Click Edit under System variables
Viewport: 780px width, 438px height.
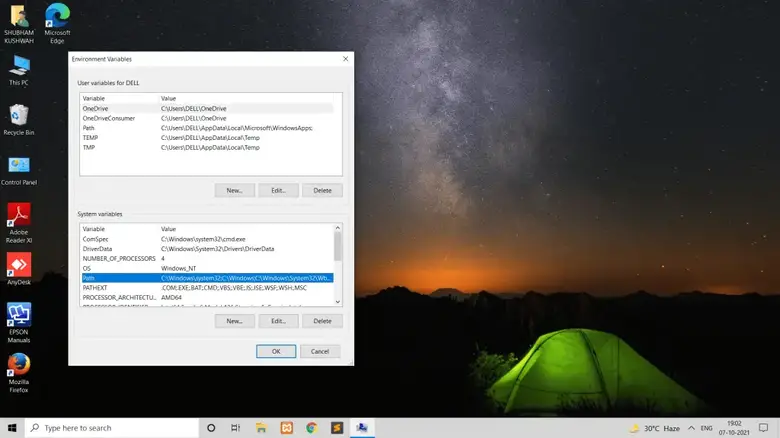[279, 321]
